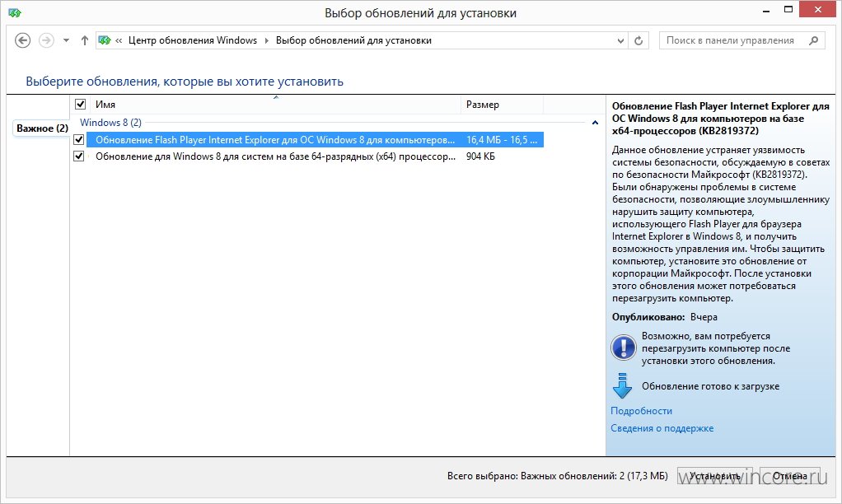Open the Сведения о поддержке link
Viewport: 842px width, 504px height.
662,428
